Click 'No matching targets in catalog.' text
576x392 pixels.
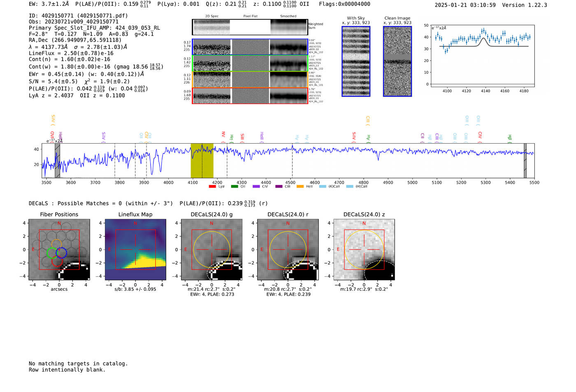click(78, 364)
